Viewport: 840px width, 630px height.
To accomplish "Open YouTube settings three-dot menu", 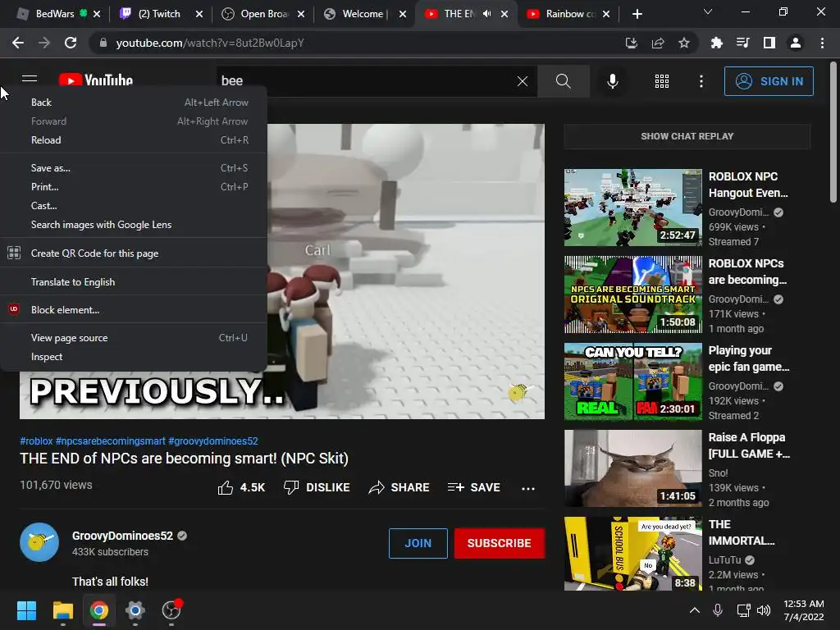I will [x=701, y=81].
